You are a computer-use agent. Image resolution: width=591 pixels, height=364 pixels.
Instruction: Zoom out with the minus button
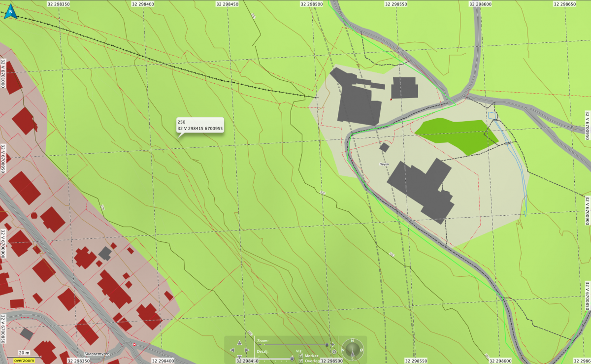[260, 345]
